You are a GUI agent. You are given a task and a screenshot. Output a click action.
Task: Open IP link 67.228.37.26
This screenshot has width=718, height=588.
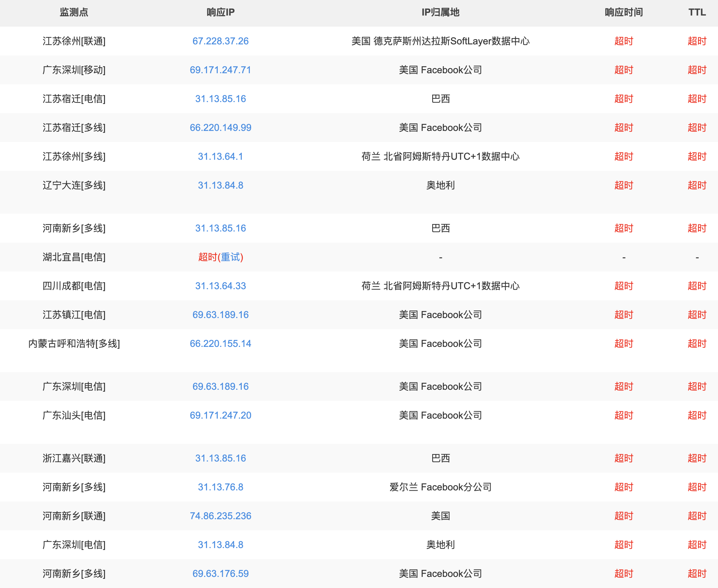(220, 41)
